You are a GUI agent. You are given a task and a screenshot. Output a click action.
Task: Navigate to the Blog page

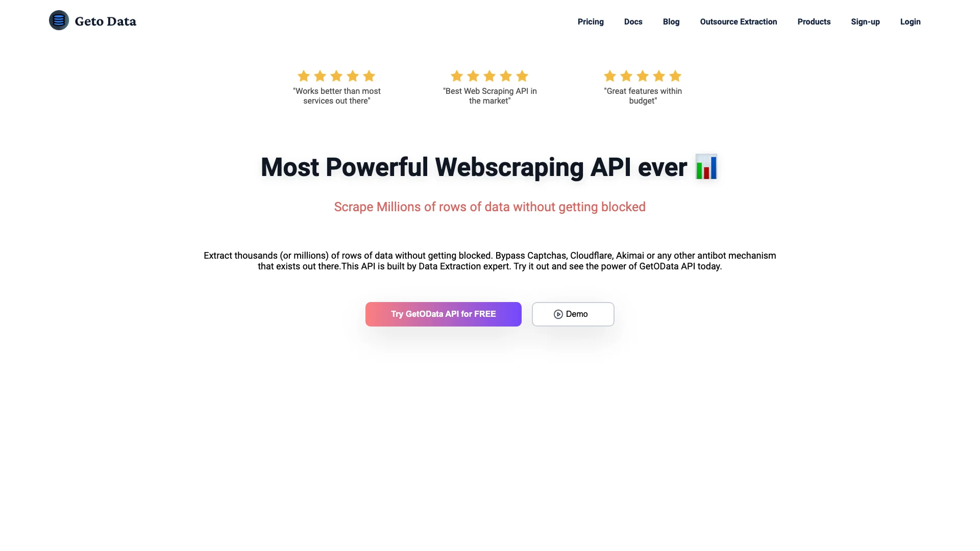(x=671, y=21)
